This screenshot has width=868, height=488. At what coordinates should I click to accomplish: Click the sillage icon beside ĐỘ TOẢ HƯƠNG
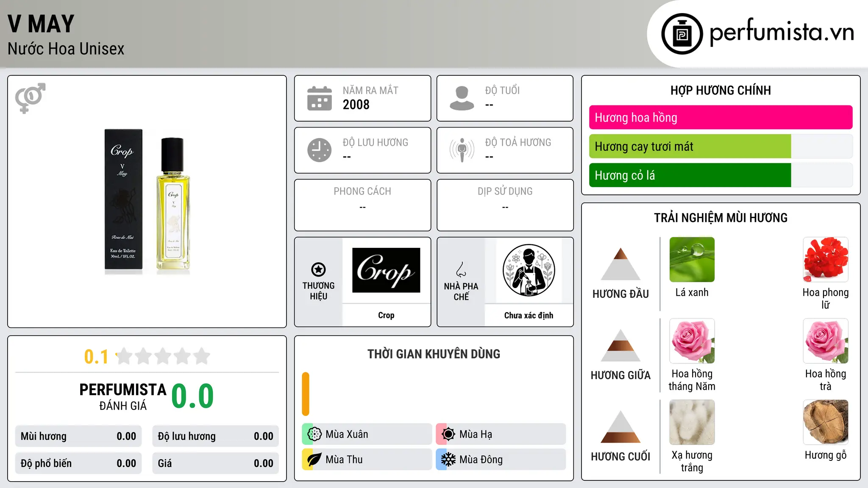(x=462, y=150)
